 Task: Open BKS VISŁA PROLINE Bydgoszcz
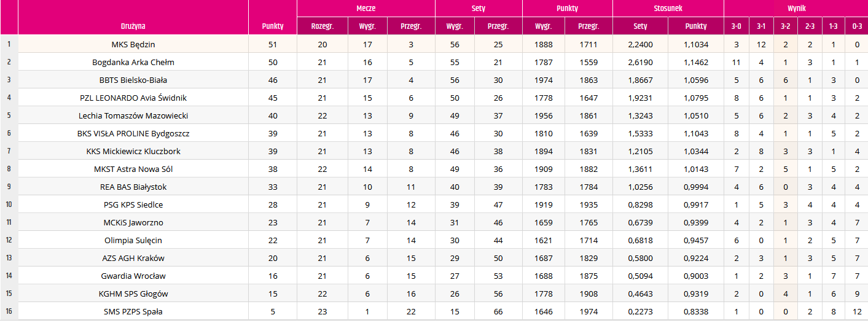pos(133,133)
